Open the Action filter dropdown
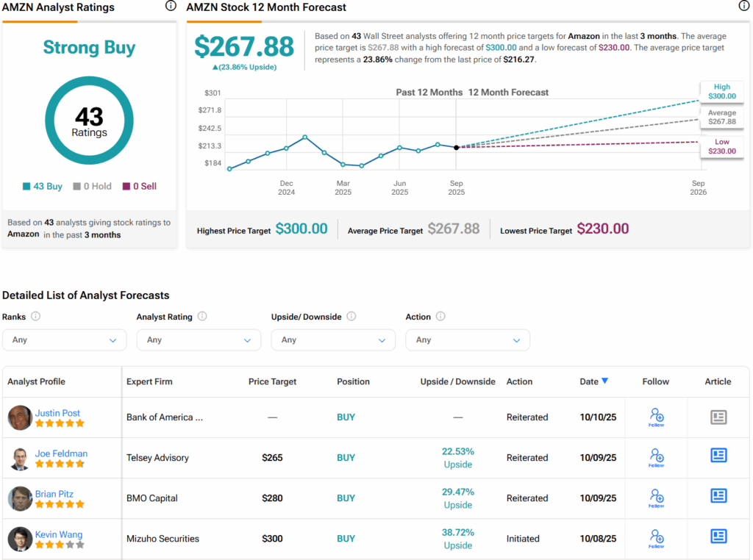The image size is (753, 560). 468,340
